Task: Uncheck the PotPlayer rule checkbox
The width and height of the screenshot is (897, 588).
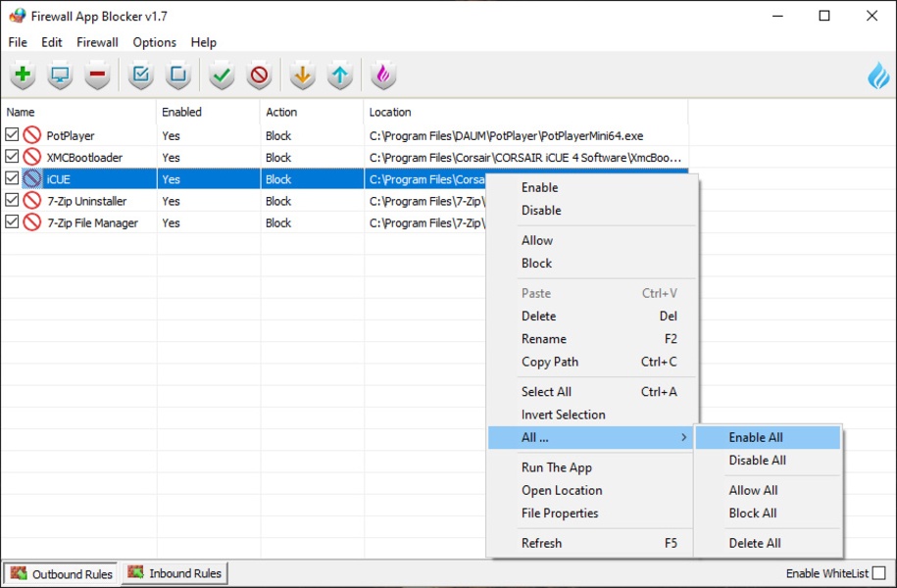Action: tap(12, 135)
